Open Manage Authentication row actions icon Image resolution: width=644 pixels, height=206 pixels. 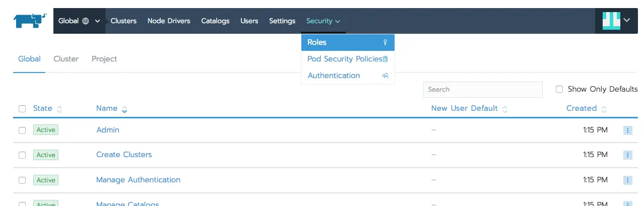(627, 180)
